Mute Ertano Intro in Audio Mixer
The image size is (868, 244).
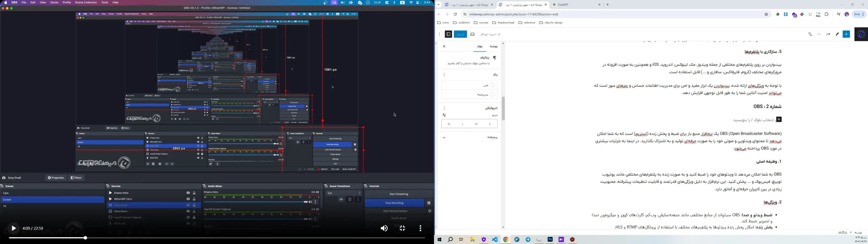coord(310,202)
